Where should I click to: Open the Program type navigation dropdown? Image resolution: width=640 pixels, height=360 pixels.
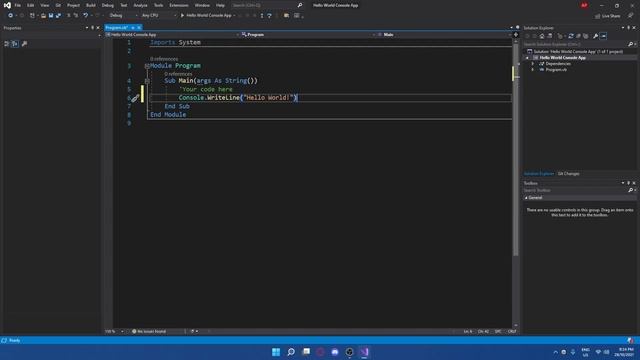click(308, 35)
